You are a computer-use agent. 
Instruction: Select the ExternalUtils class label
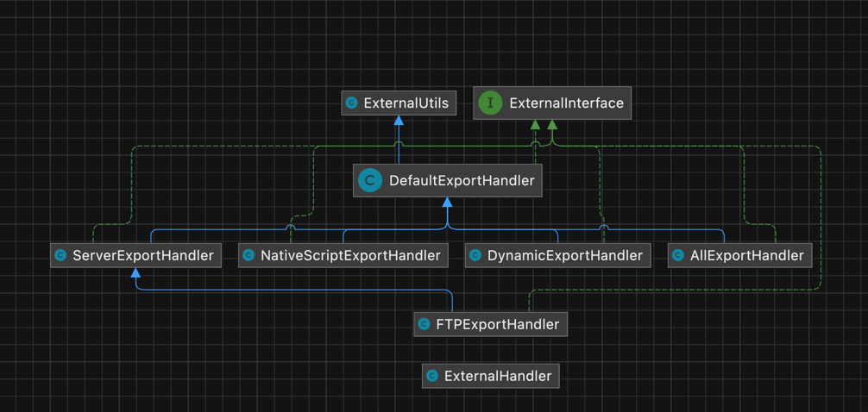pyautogui.click(x=406, y=103)
